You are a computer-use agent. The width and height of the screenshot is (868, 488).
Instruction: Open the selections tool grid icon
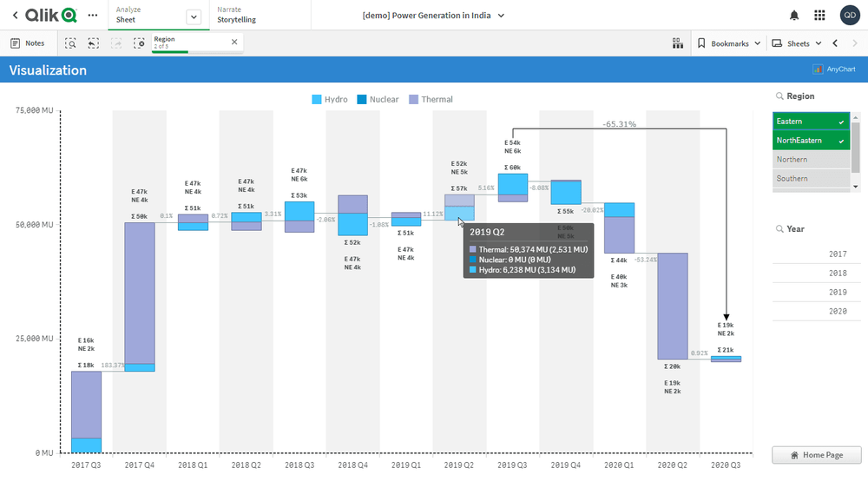point(678,43)
